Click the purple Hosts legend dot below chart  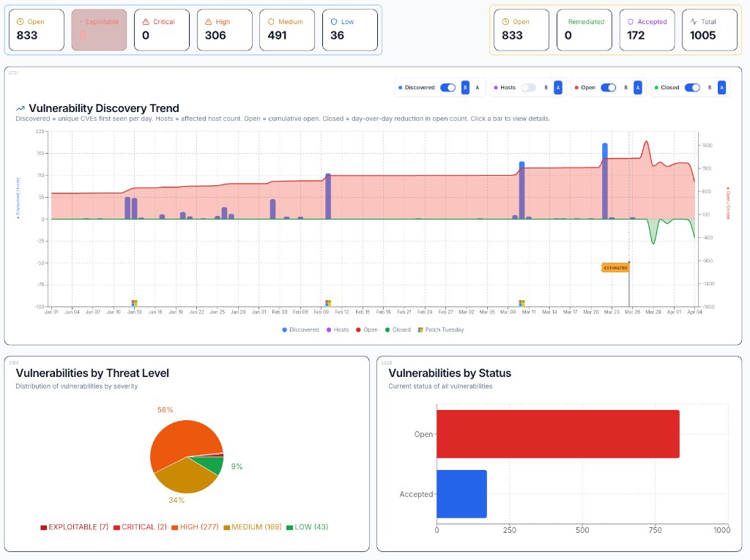[329, 329]
